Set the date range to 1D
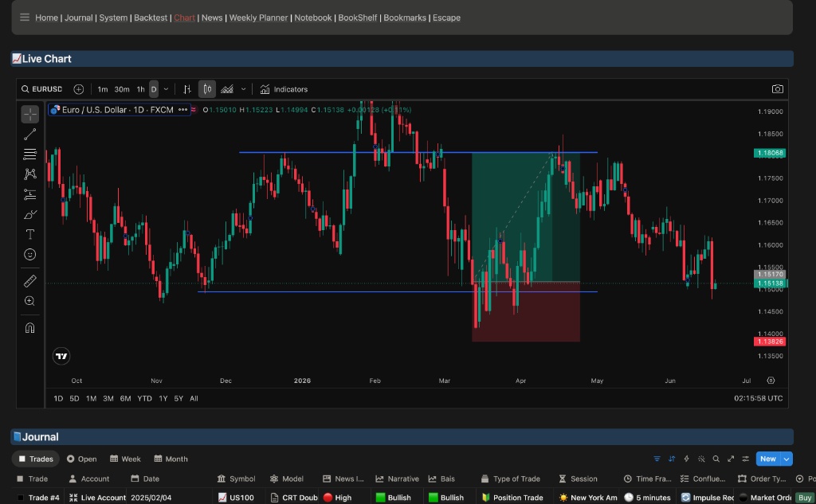Screen dimensions: 816x504 click(58, 398)
